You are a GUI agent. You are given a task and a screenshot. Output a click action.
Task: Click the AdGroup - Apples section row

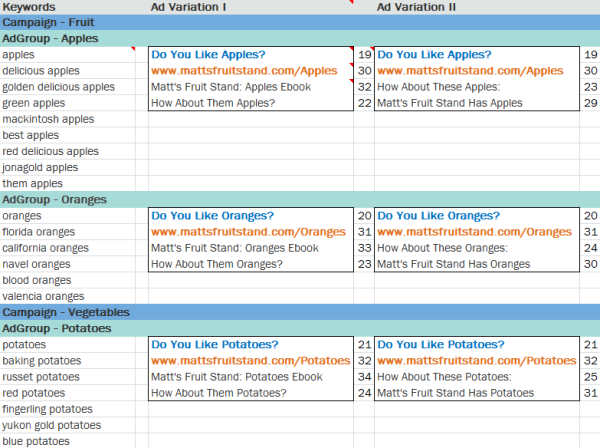click(54, 39)
